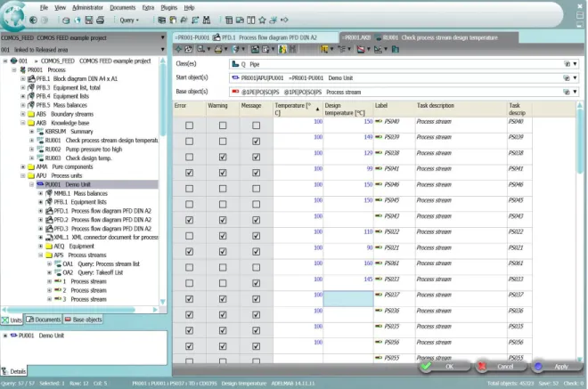The width and height of the screenshot is (588, 389).
Task: Open the File menu
Action: [44, 7]
